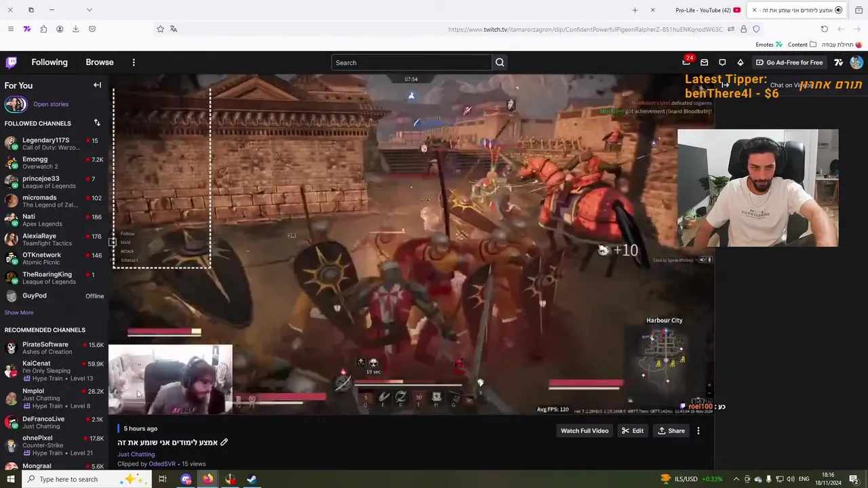The height and width of the screenshot is (488, 868).
Task: Open Steam from the taskbar
Action: (x=252, y=479)
